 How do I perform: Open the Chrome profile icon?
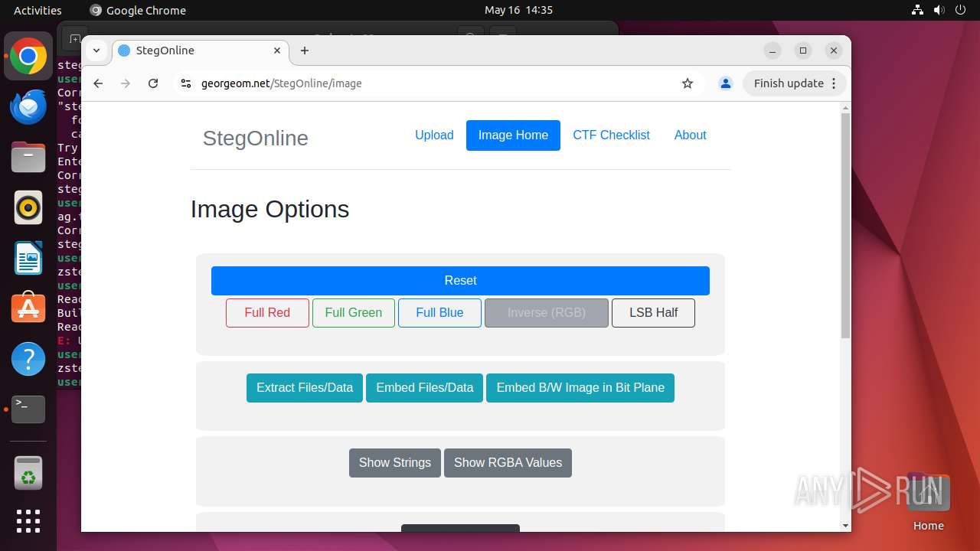click(726, 83)
